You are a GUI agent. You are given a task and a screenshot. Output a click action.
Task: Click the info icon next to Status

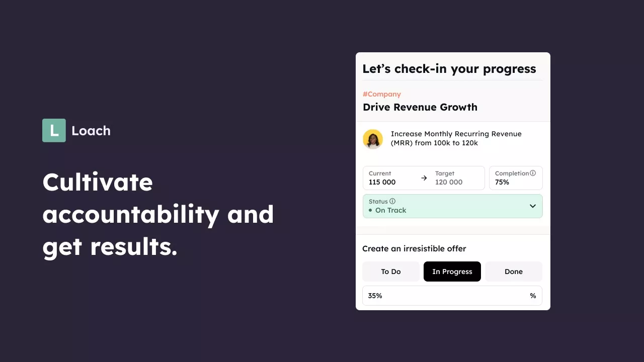[392, 201]
